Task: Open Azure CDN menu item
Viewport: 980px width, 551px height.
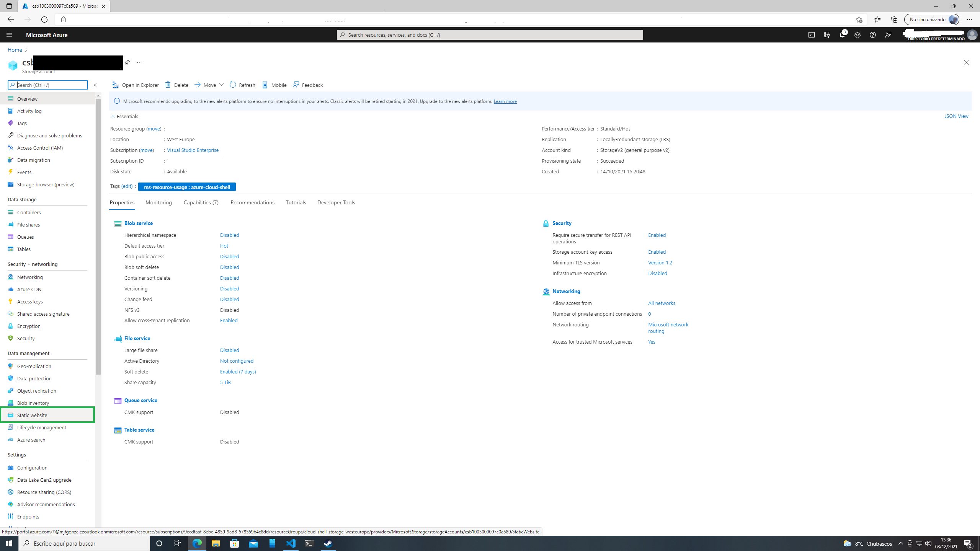Action: pos(47,289)
